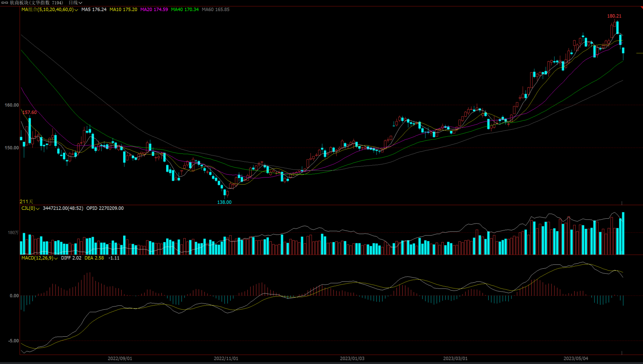Click the 2023/03/01 date marker
Image resolution: width=643 pixels, height=364 pixels.
coord(455,359)
